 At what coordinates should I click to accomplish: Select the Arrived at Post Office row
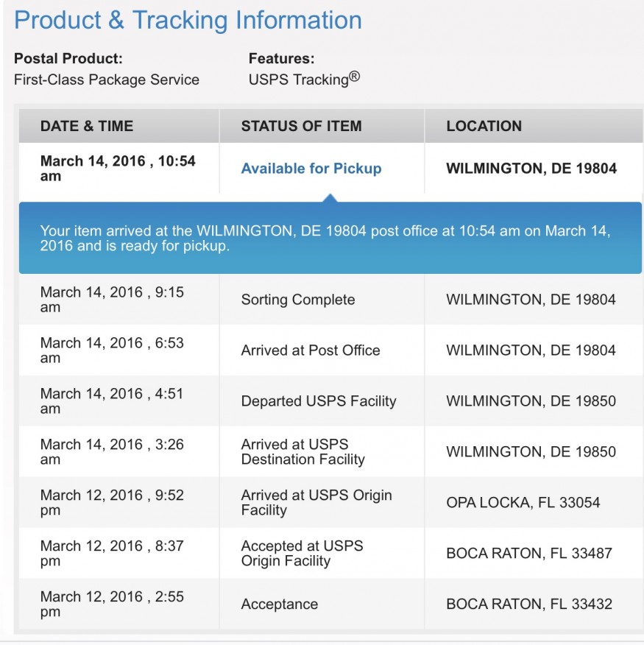(330, 350)
